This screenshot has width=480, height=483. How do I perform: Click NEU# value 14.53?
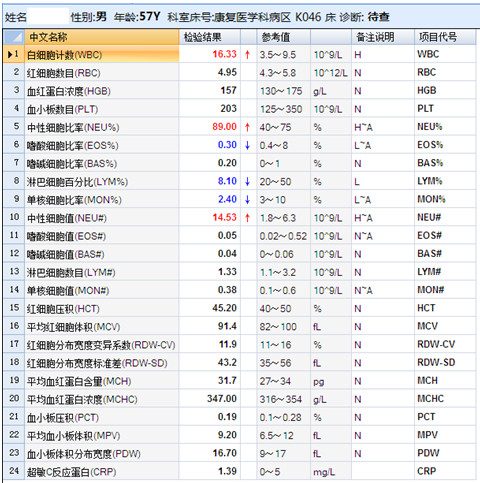tap(224, 217)
